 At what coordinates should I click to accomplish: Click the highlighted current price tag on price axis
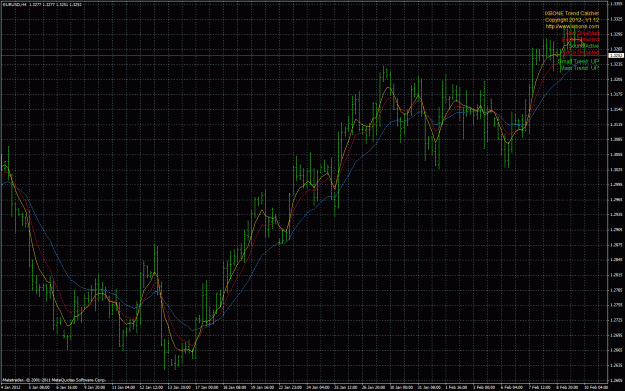[x=616, y=55]
